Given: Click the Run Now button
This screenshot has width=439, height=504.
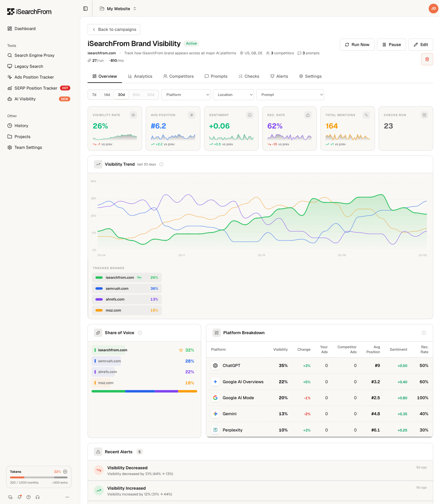Looking at the screenshot, I should coord(357,45).
